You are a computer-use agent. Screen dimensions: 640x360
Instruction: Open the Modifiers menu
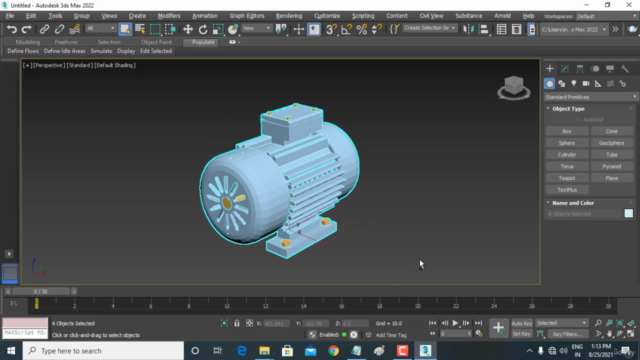(x=169, y=16)
